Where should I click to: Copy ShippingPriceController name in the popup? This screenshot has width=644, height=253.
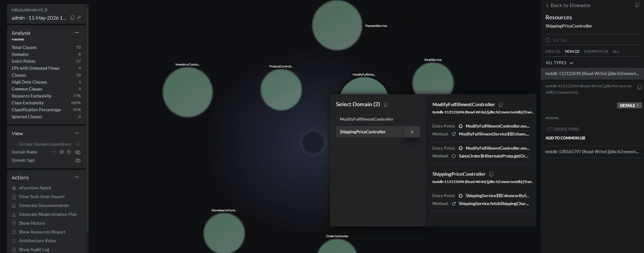[491, 174]
